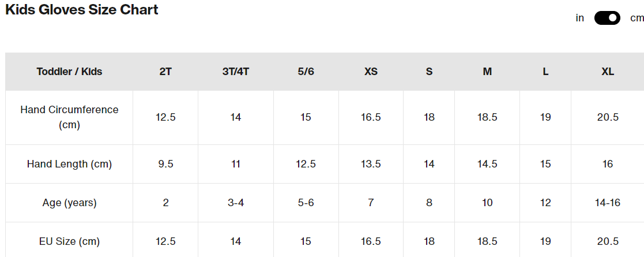The image size is (644, 257).
Task: Select the Toddler / Kids column header
Action: [69, 72]
